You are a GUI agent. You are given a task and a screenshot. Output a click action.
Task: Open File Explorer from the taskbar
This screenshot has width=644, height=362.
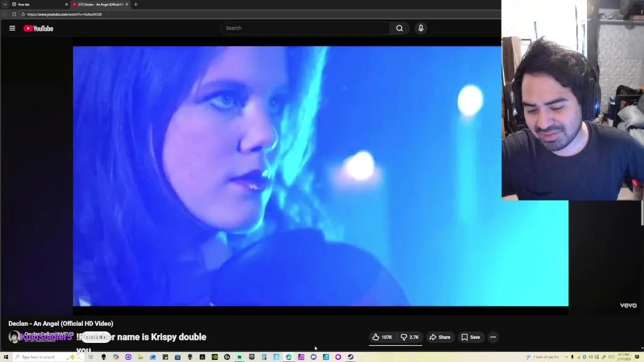pos(140,357)
